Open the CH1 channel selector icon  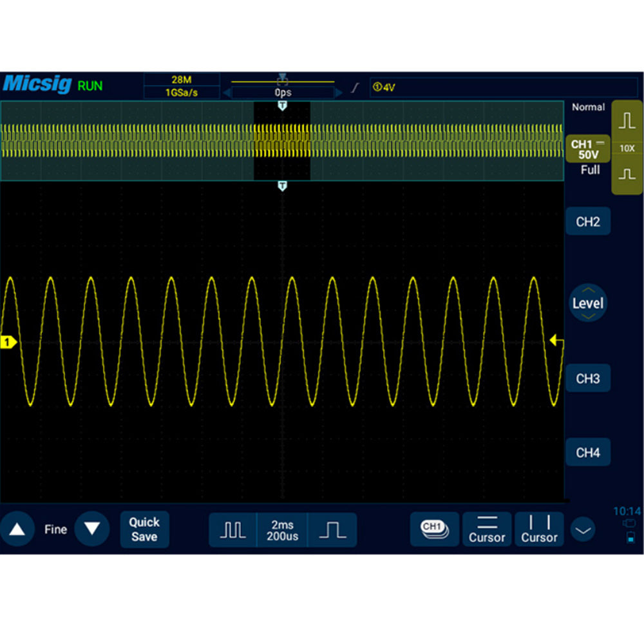(x=434, y=529)
